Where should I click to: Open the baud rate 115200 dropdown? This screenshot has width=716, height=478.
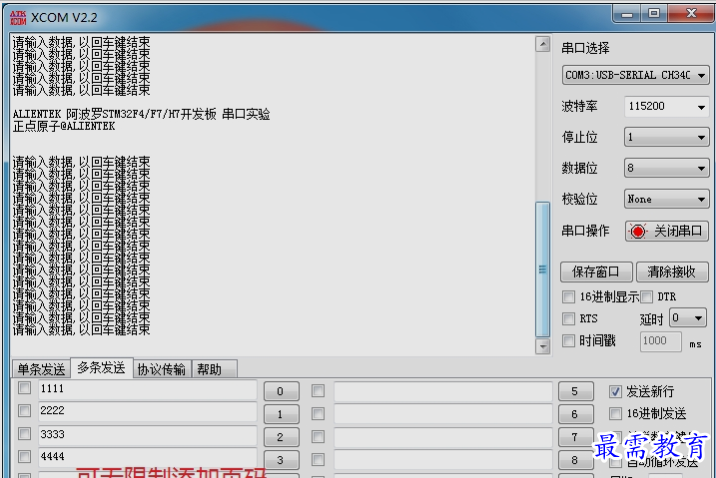click(x=666, y=107)
